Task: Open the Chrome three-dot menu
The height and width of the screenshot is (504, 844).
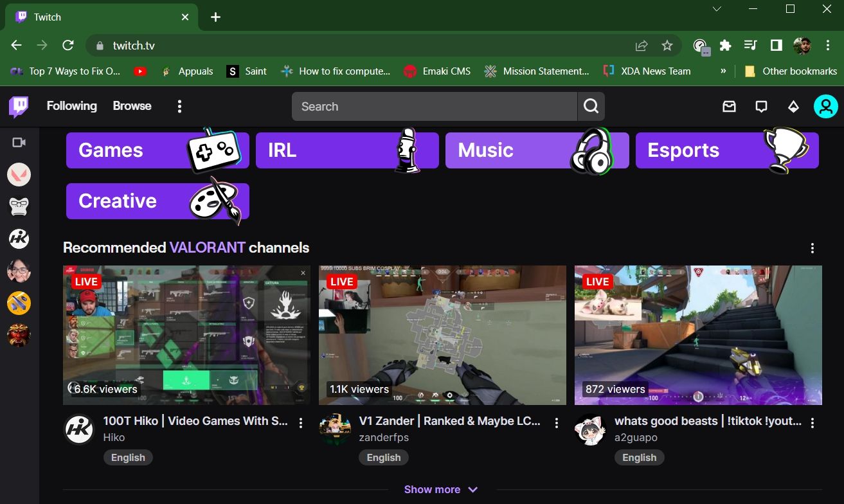Action: (x=828, y=46)
